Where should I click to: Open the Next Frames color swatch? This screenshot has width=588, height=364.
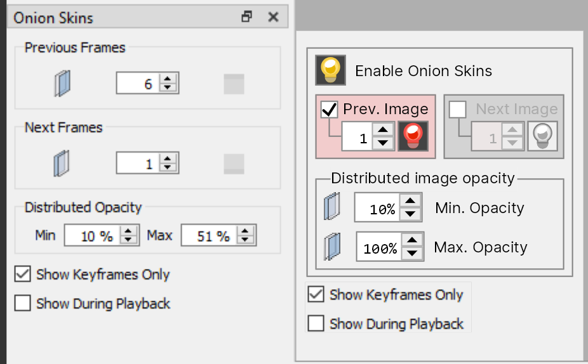[x=234, y=164]
